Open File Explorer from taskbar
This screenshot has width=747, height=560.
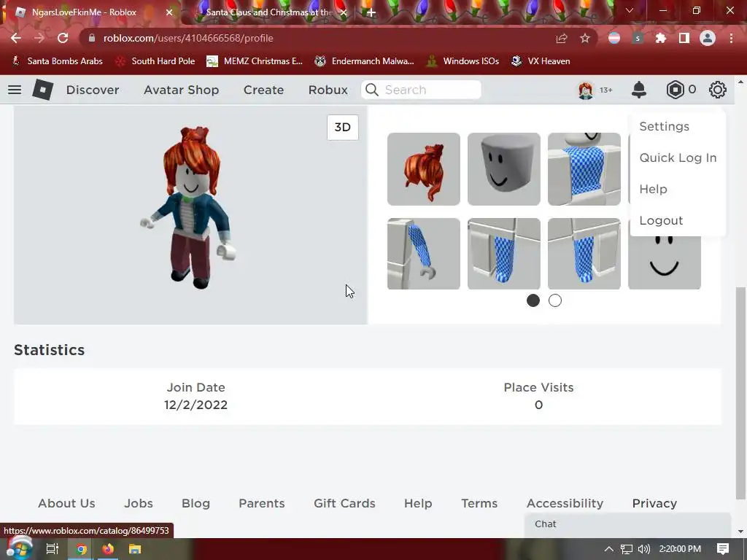[x=135, y=549]
